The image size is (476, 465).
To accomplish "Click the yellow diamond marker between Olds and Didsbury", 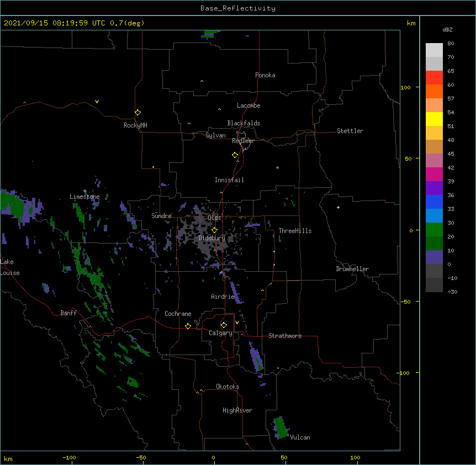I will click(214, 230).
